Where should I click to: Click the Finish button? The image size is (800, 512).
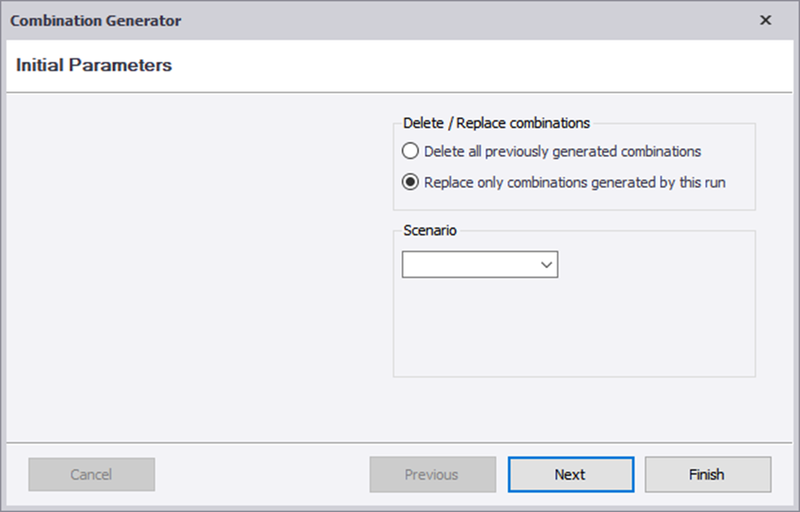coord(708,474)
